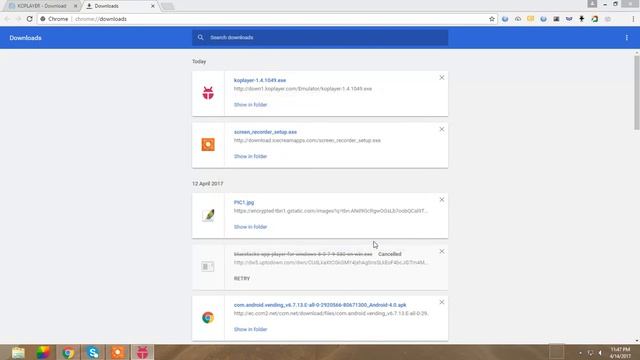Screen dimensions: 640x360
Task: Click the cloud extension icon in the toolbar
Action: click(518, 19)
